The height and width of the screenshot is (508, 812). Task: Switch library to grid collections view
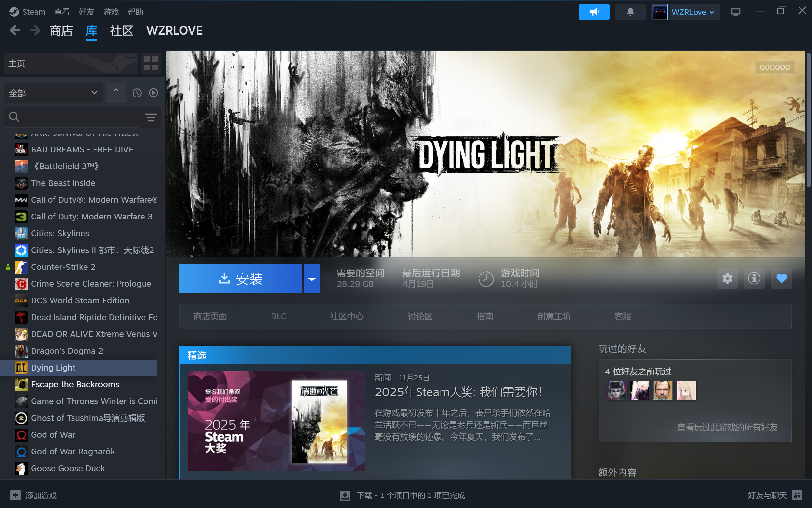(x=151, y=63)
